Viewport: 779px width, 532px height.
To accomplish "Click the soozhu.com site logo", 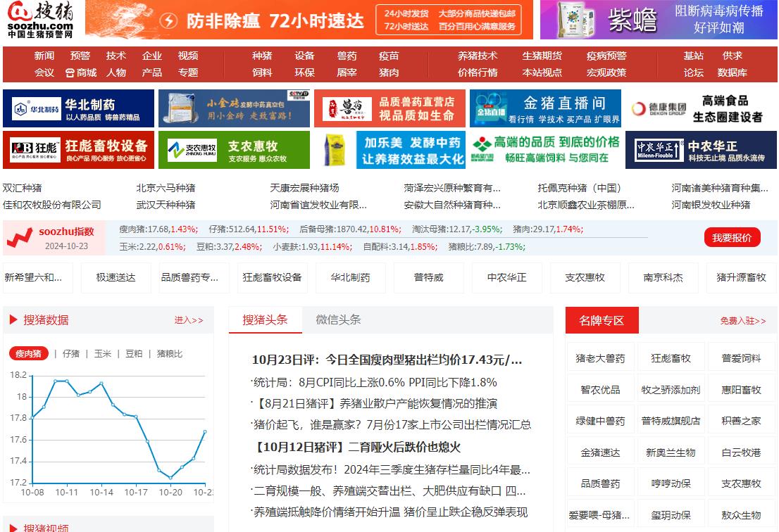I will (x=41, y=20).
